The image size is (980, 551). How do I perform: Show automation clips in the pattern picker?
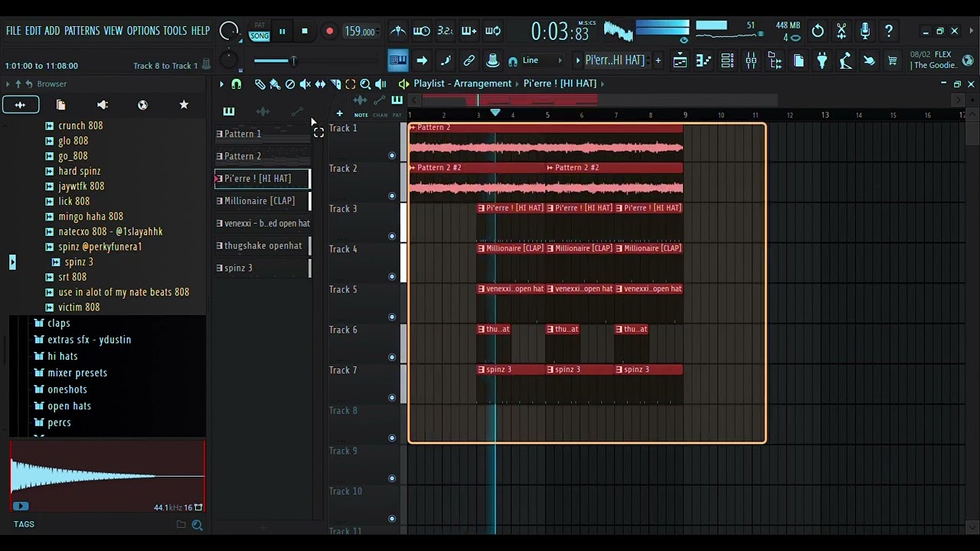click(x=297, y=112)
